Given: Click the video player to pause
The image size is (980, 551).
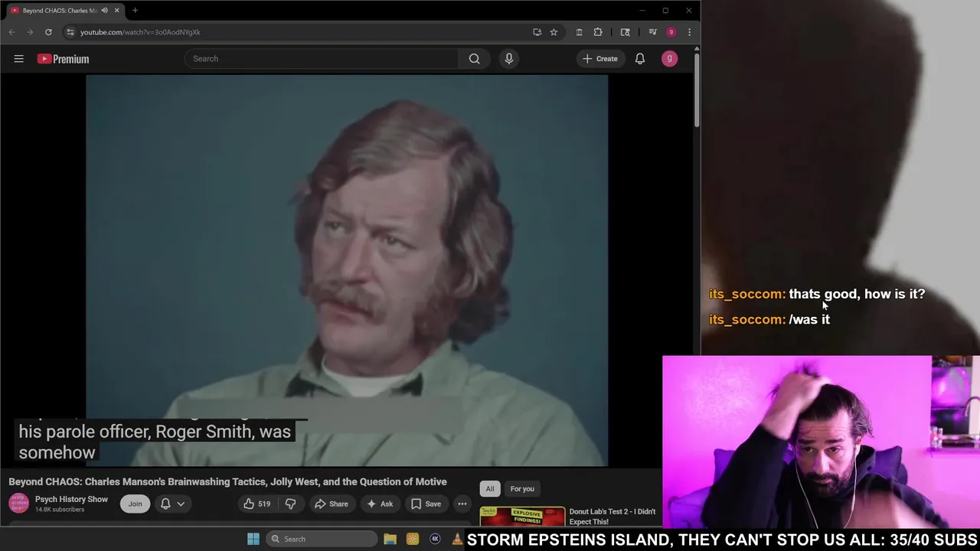Looking at the screenshot, I should pyautogui.click(x=347, y=270).
